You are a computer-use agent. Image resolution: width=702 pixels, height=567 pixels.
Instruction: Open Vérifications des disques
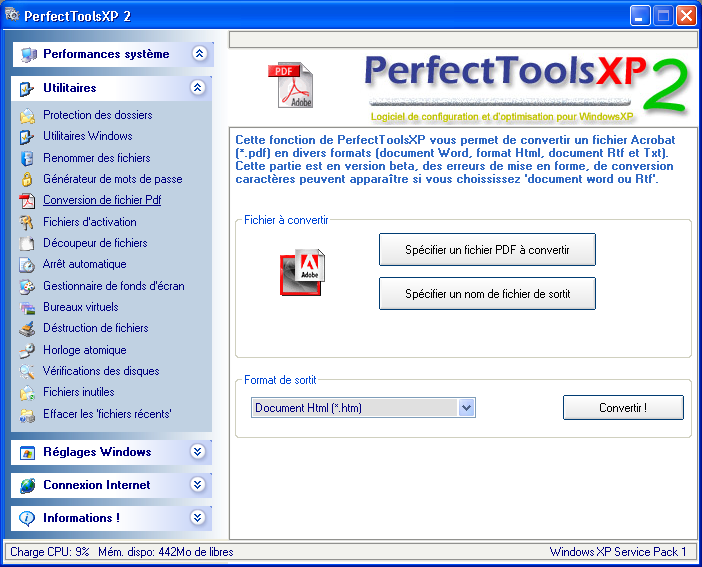(x=101, y=371)
